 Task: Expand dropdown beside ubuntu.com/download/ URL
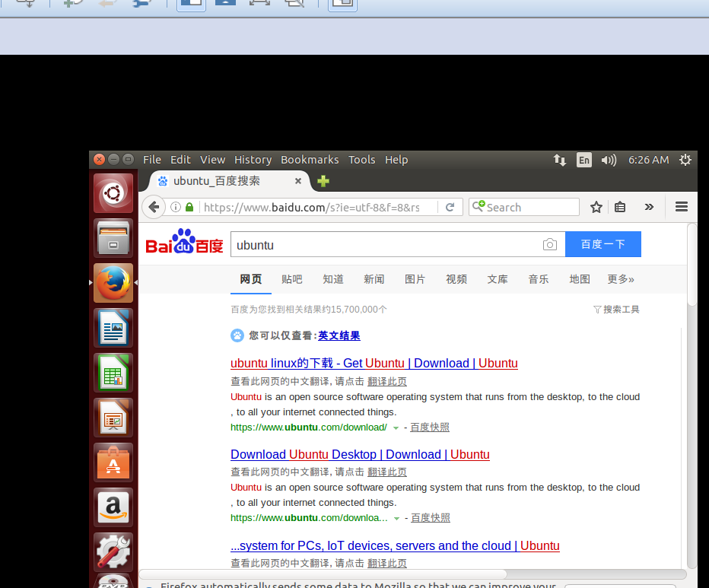pyautogui.click(x=396, y=428)
